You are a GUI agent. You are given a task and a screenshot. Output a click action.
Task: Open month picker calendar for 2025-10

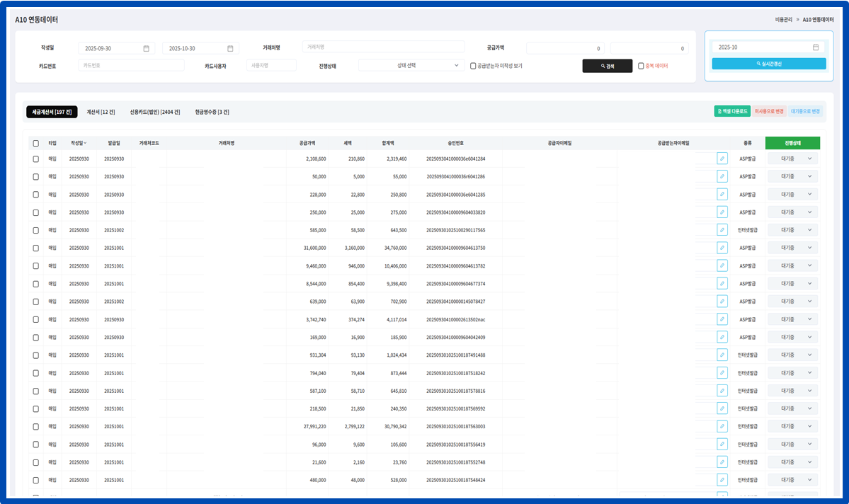click(x=816, y=47)
